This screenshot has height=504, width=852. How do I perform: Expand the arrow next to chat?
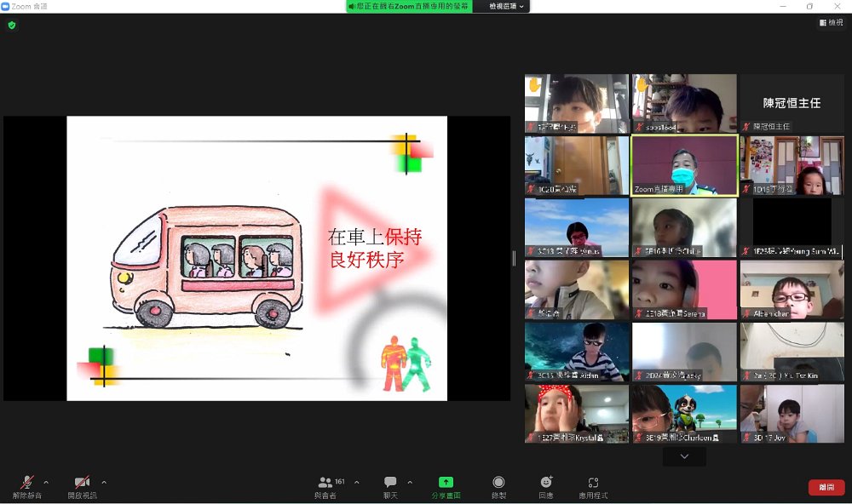tap(410, 482)
